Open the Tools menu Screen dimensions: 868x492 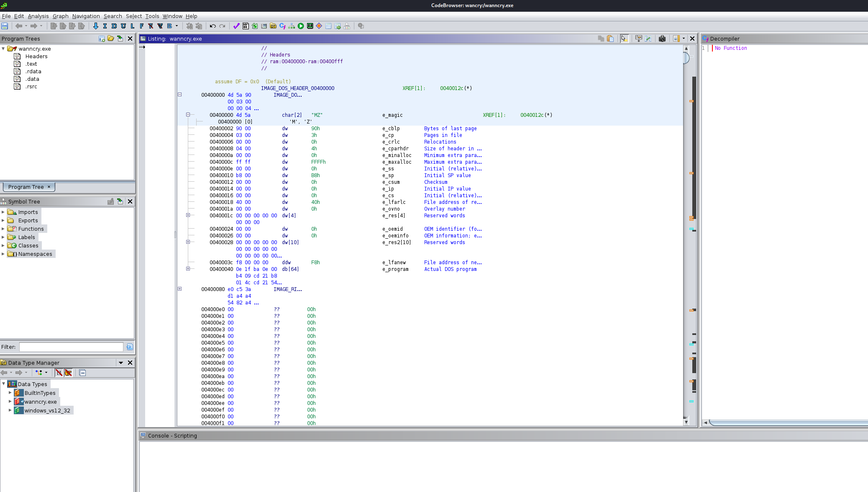152,16
